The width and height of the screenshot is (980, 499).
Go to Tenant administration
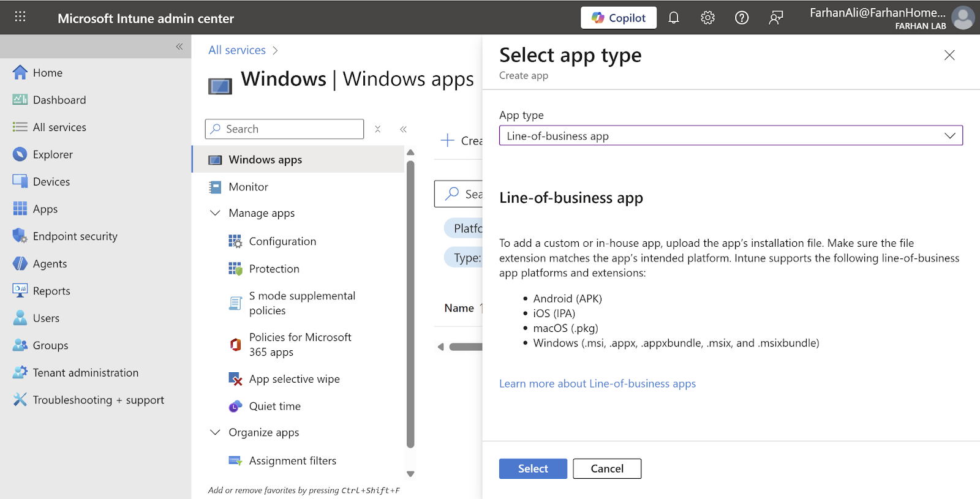click(x=85, y=373)
